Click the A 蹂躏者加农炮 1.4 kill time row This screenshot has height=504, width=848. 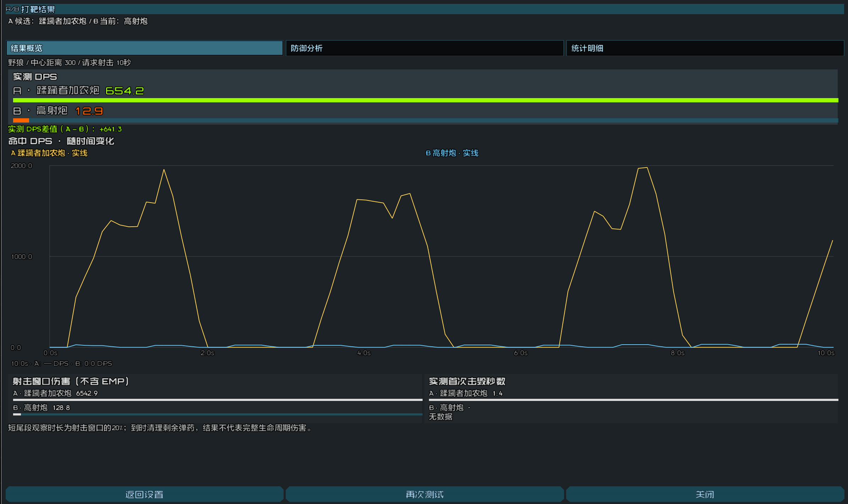point(466,393)
